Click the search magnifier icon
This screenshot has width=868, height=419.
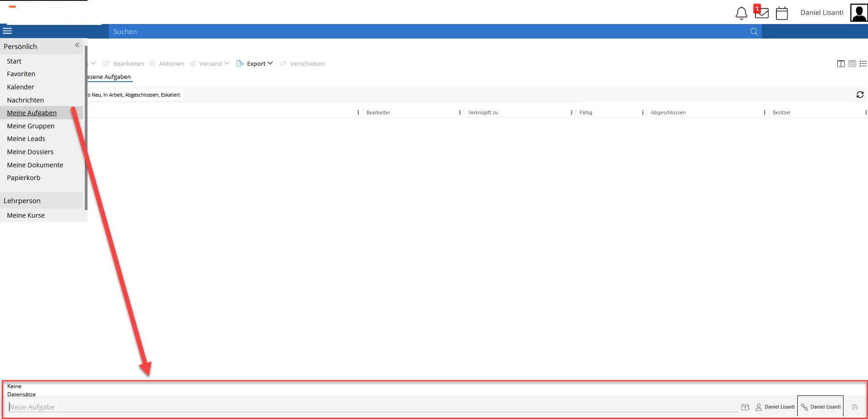click(754, 32)
